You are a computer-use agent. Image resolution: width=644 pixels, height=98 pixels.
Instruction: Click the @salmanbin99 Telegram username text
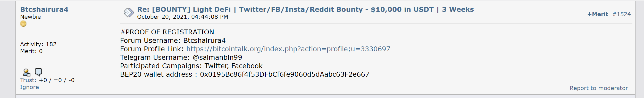[217, 57]
